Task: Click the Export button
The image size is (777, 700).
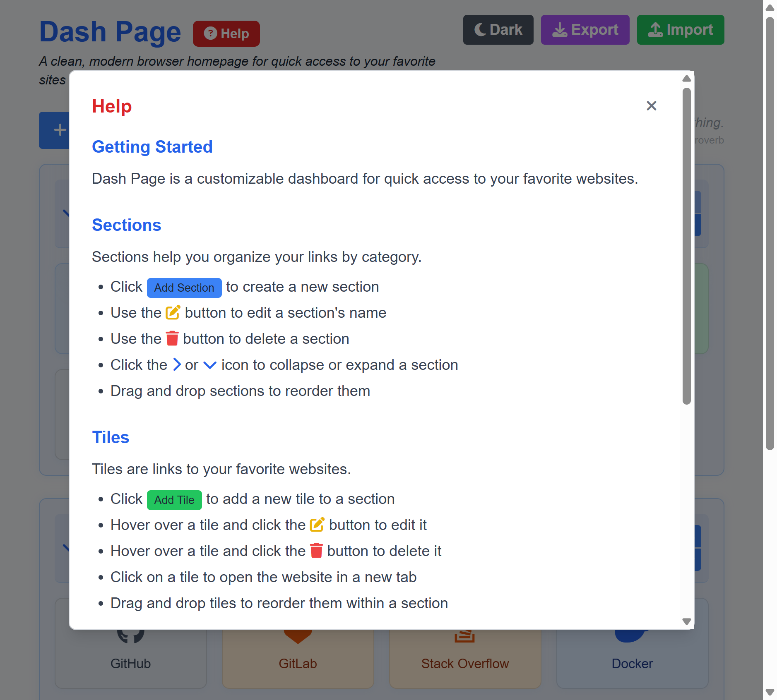Action: pyautogui.click(x=585, y=30)
